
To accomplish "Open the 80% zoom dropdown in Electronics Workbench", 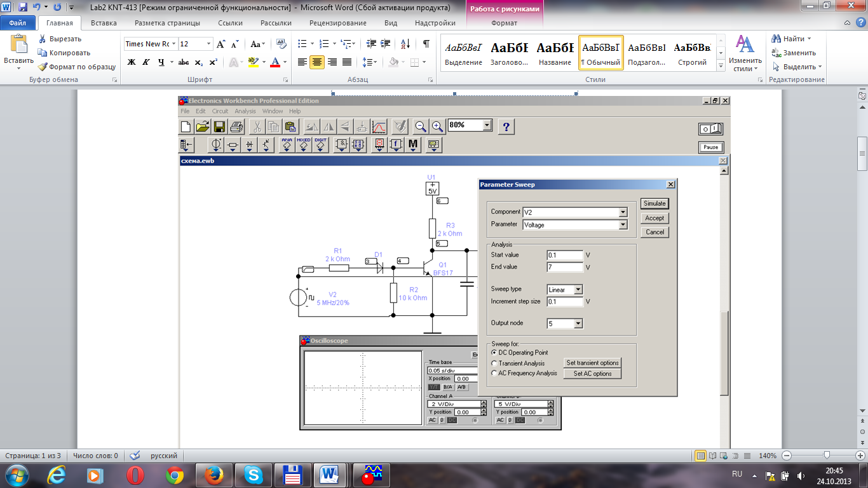I will tap(487, 125).
